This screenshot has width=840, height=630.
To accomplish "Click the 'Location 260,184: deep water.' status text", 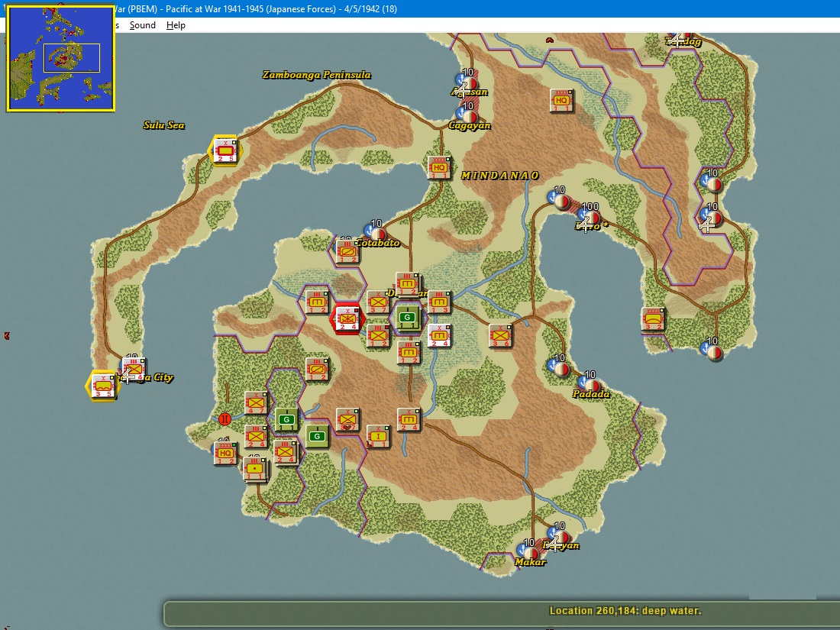I will (x=625, y=611).
